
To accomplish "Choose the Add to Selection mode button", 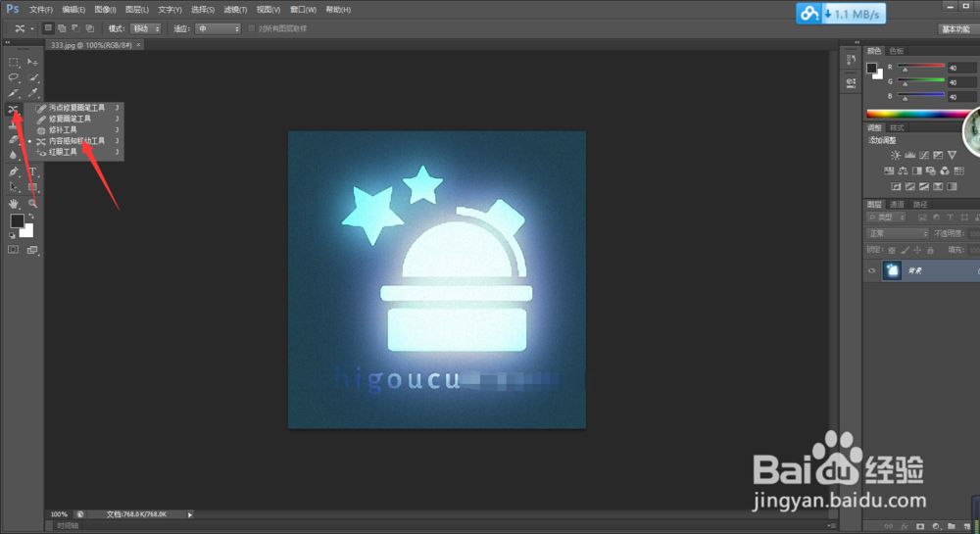I will pyautogui.click(x=61, y=28).
